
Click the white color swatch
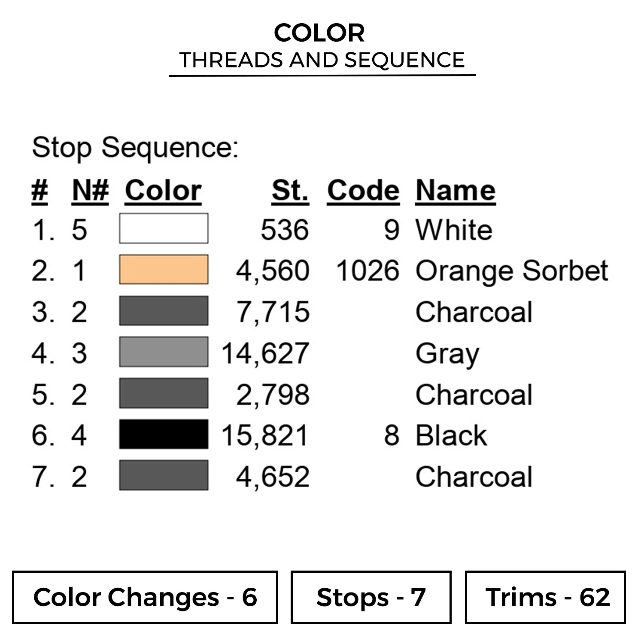coord(164,228)
